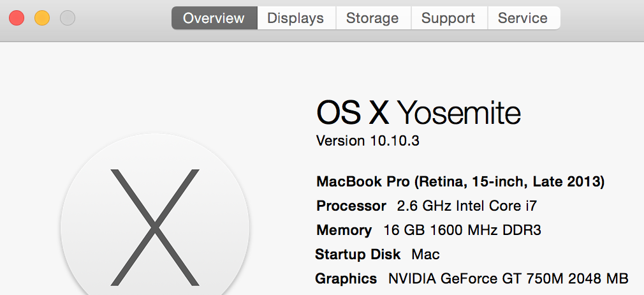Viewport: 644px width, 295px height.
Task: Open the Displays tab
Action: (x=296, y=18)
